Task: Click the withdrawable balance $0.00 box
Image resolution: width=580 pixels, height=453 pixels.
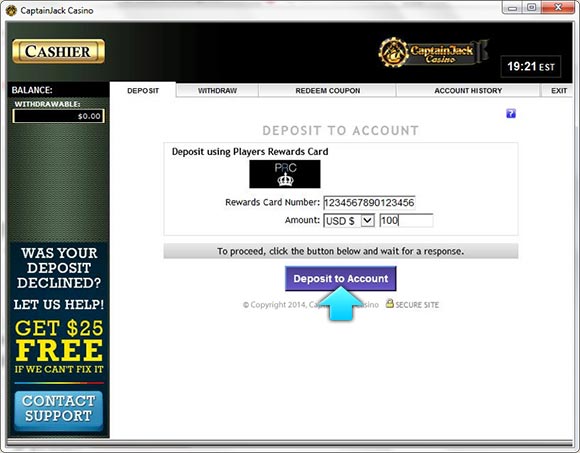Action: [x=58, y=116]
